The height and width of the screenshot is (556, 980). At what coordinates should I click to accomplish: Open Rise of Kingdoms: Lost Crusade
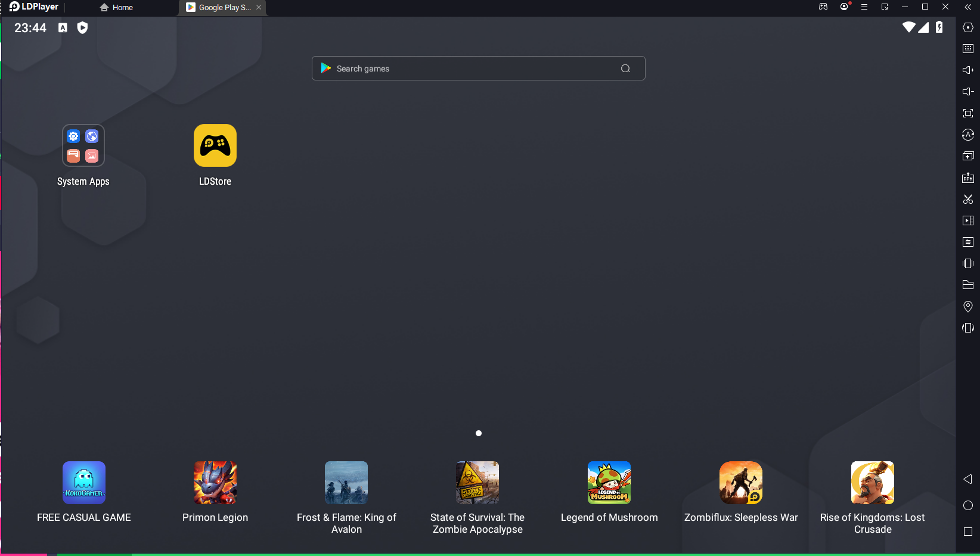[x=873, y=483]
